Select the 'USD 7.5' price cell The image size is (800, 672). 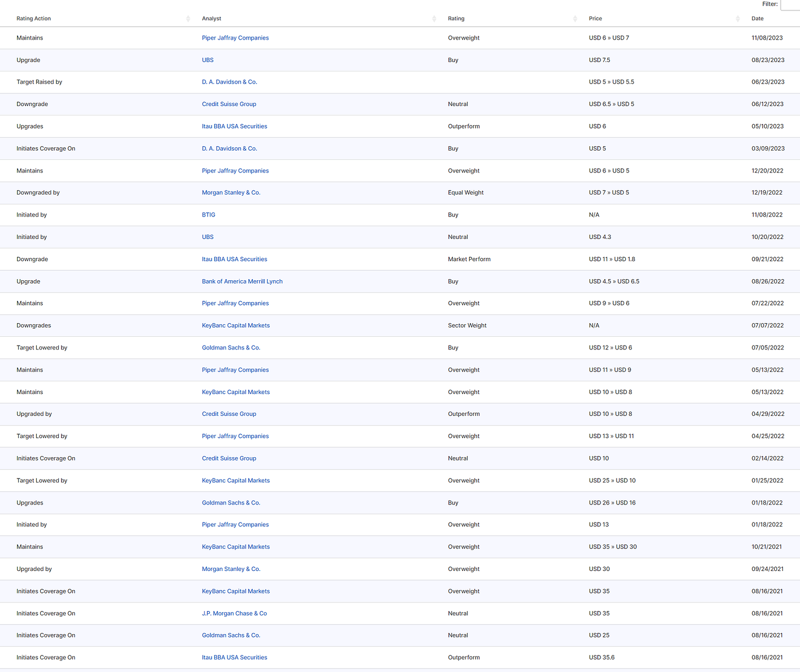(x=599, y=60)
